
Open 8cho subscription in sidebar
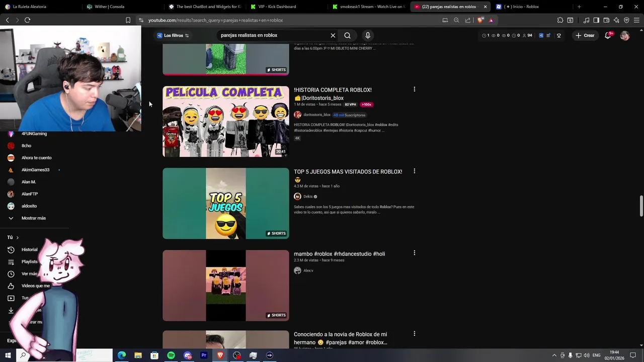click(x=26, y=146)
